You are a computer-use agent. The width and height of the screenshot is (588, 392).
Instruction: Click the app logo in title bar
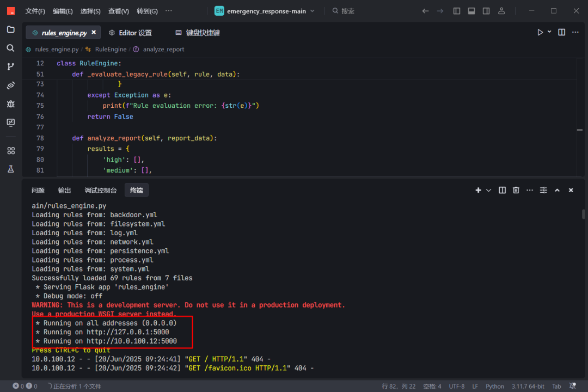(11, 11)
